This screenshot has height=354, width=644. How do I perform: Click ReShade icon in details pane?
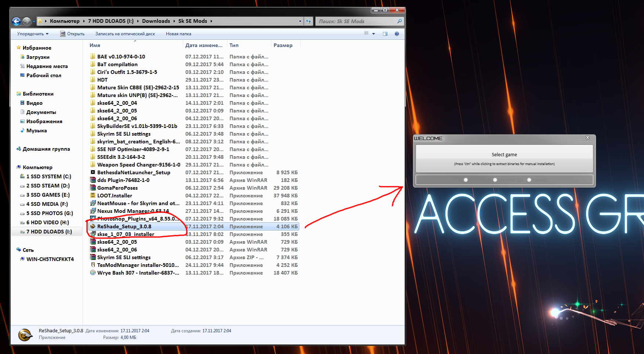coord(25,335)
